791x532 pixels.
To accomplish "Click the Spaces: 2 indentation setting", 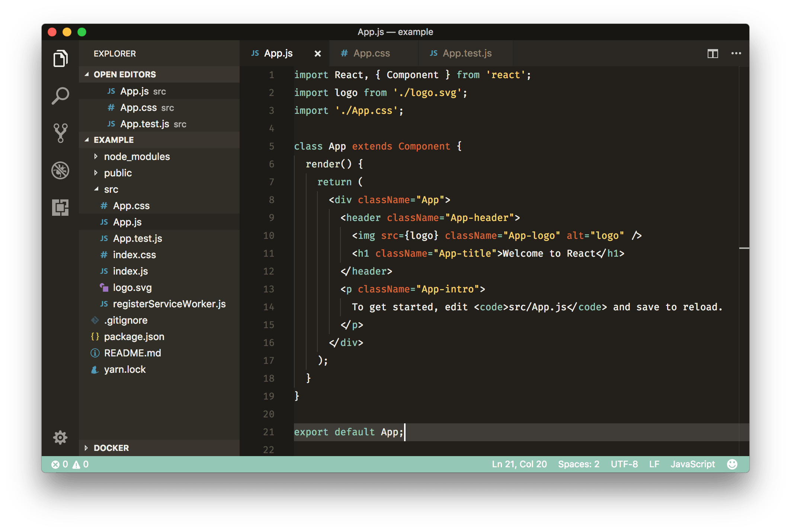I will tap(579, 464).
